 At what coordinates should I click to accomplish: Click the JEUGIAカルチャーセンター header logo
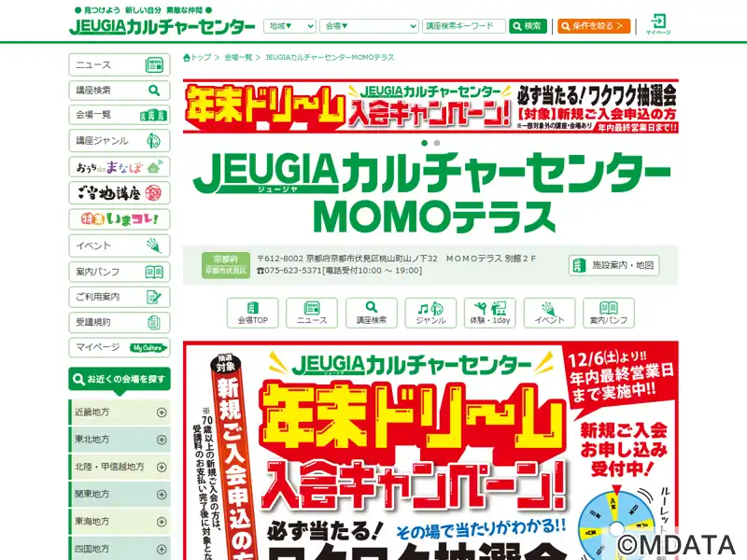(162, 27)
